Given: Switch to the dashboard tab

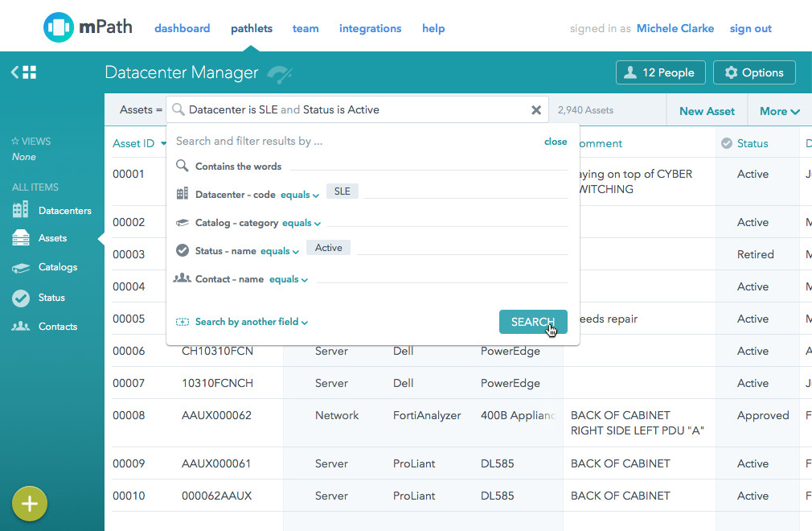Looking at the screenshot, I should (182, 28).
